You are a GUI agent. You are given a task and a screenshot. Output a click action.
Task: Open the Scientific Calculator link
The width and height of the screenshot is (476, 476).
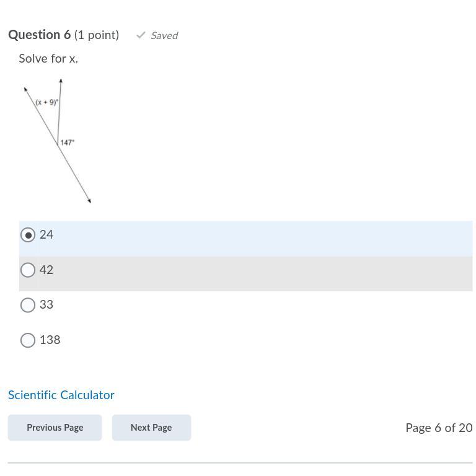[61, 395]
